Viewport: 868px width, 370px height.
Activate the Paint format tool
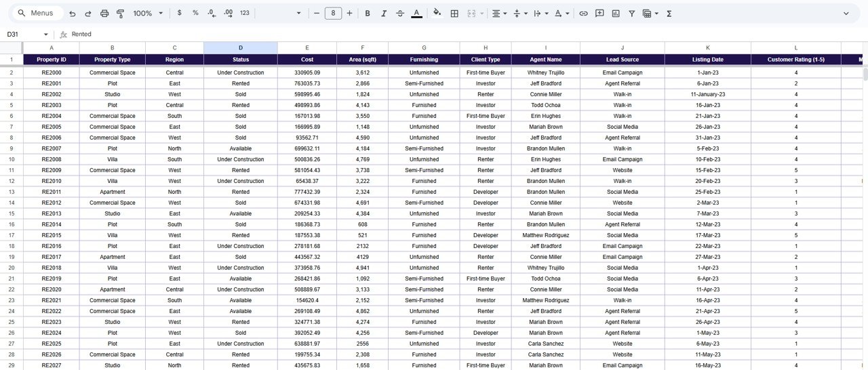[x=121, y=14]
